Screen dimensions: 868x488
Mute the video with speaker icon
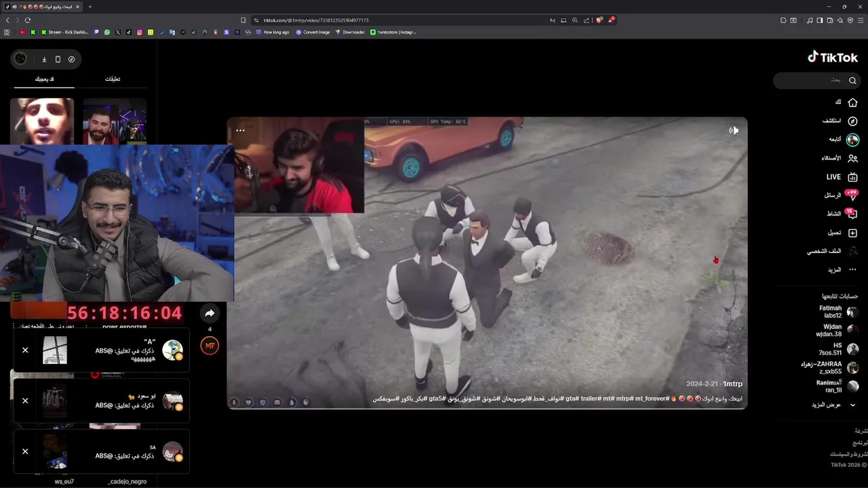coord(734,130)
